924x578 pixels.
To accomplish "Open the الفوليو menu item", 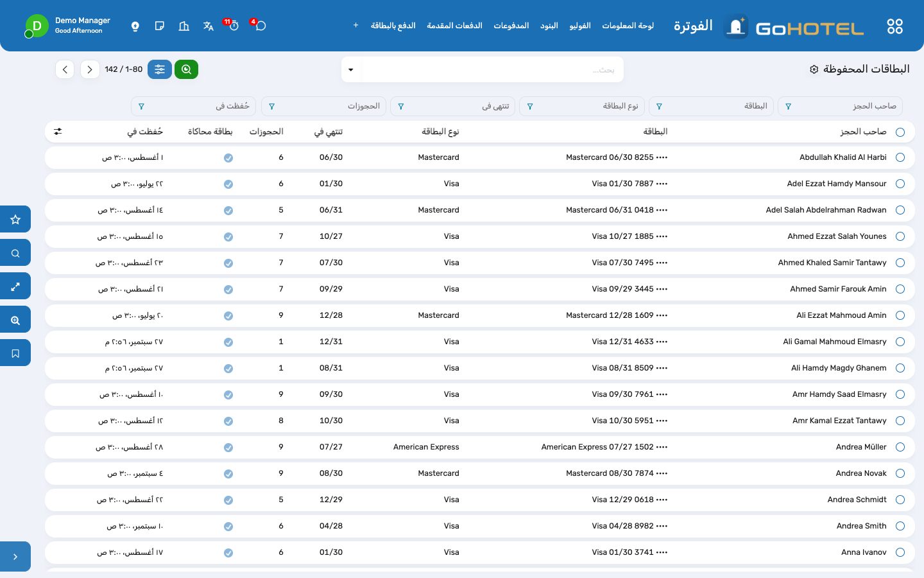I will (580, 26).
